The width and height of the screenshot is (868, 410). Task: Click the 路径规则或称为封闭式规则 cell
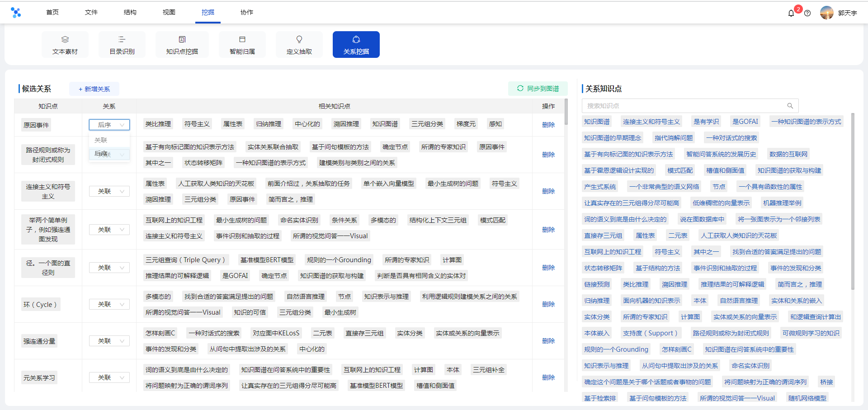(48, 155)
